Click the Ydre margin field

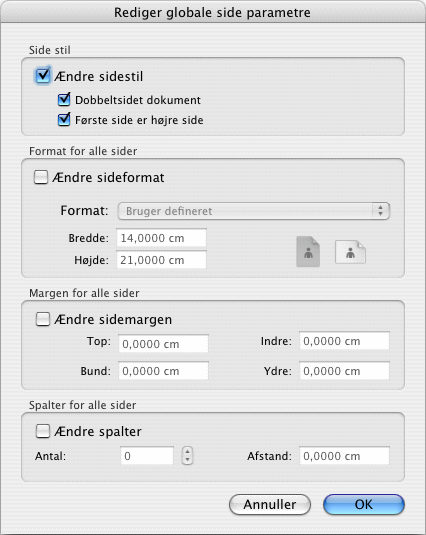[x=344, y=371]
